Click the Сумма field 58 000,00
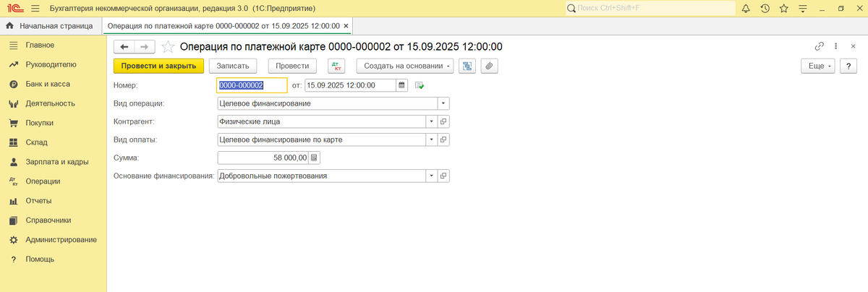This screenshot has width=868, height=292. point(263,158)
